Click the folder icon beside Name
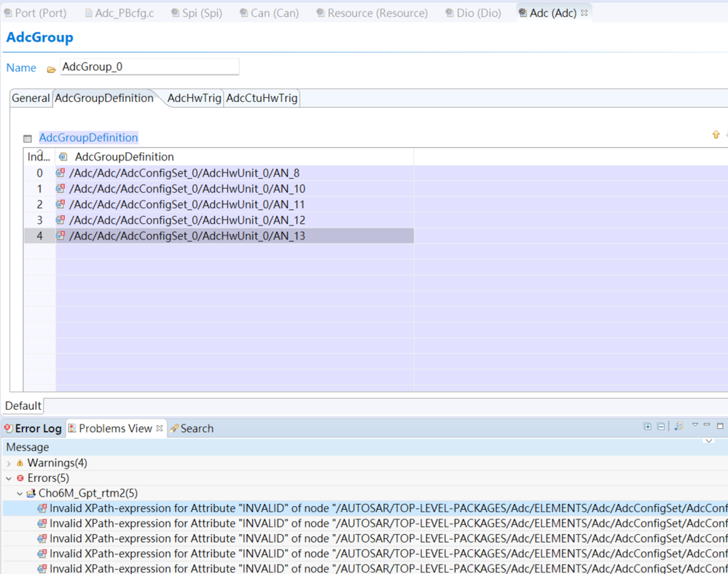Viewport: 728px width, 574px height. (51, 69)
